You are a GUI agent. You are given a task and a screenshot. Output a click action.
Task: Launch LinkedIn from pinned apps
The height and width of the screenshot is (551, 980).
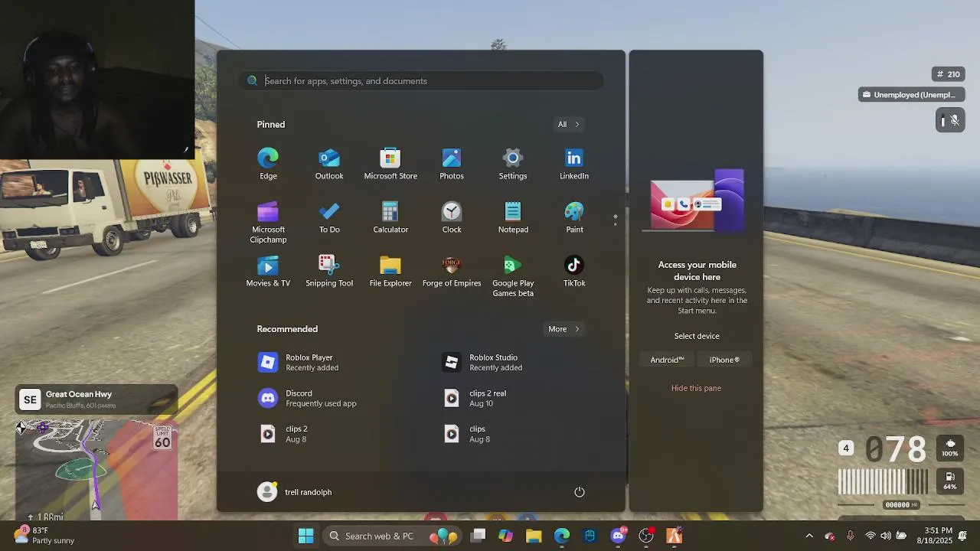[574, 164]
